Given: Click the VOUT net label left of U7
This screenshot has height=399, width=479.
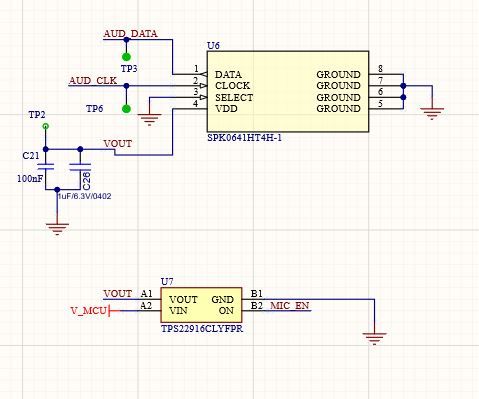Looking at the screenshot, I should click(x=118, y=294).
